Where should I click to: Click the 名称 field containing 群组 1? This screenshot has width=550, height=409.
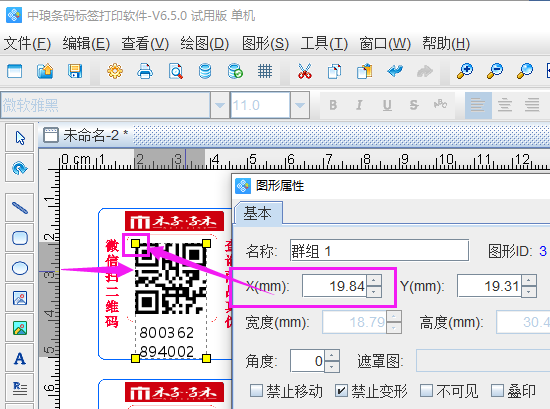coord(379,250)
